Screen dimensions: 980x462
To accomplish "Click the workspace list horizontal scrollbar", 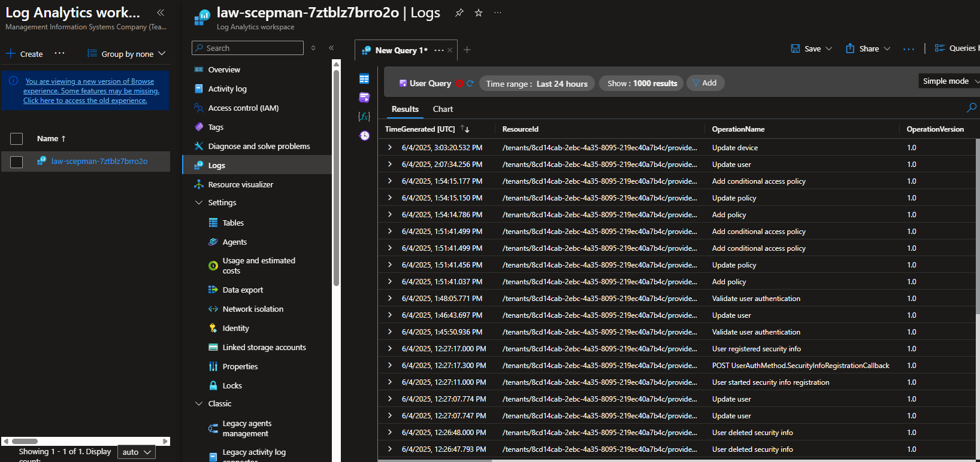I will coord(25,441).
